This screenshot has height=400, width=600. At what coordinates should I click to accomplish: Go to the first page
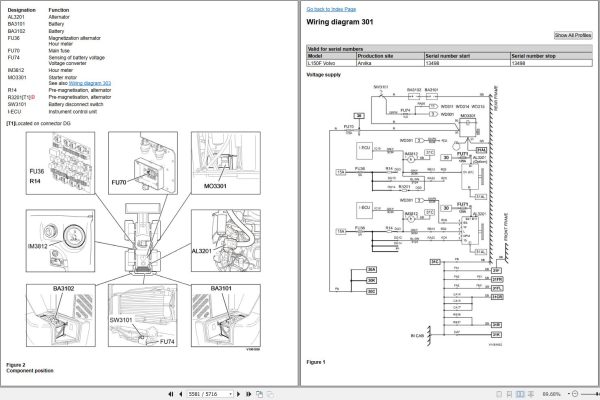171,394
